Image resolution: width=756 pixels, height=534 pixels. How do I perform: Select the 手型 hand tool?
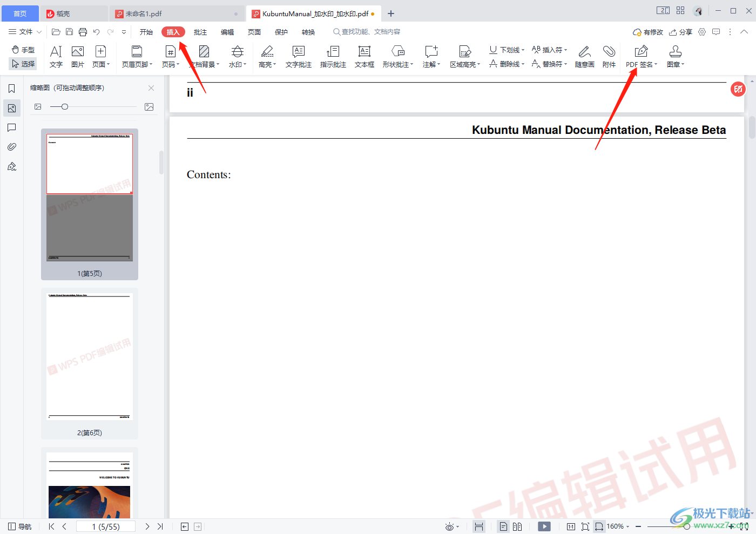pyautogui.click(x=23, y=50)
